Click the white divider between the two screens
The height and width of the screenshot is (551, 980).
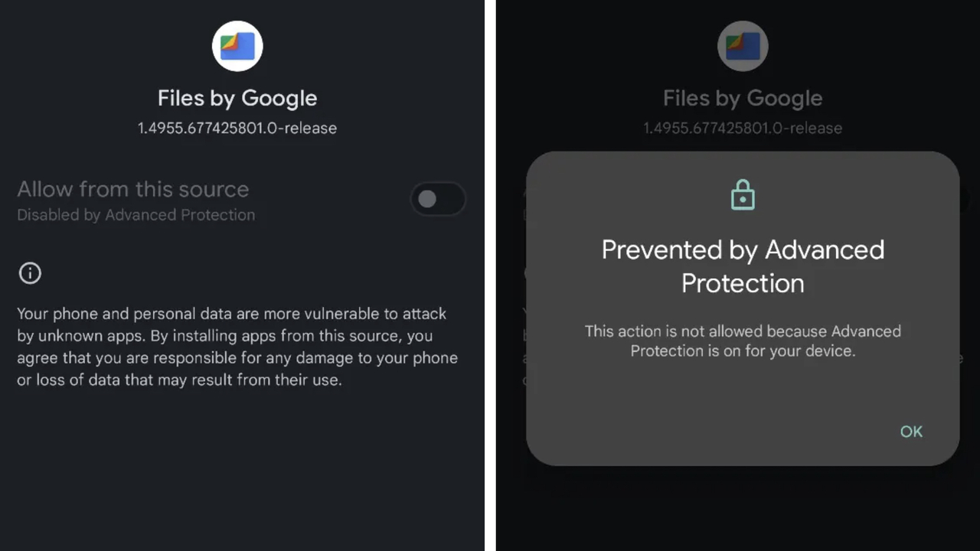tap(490, 275)
